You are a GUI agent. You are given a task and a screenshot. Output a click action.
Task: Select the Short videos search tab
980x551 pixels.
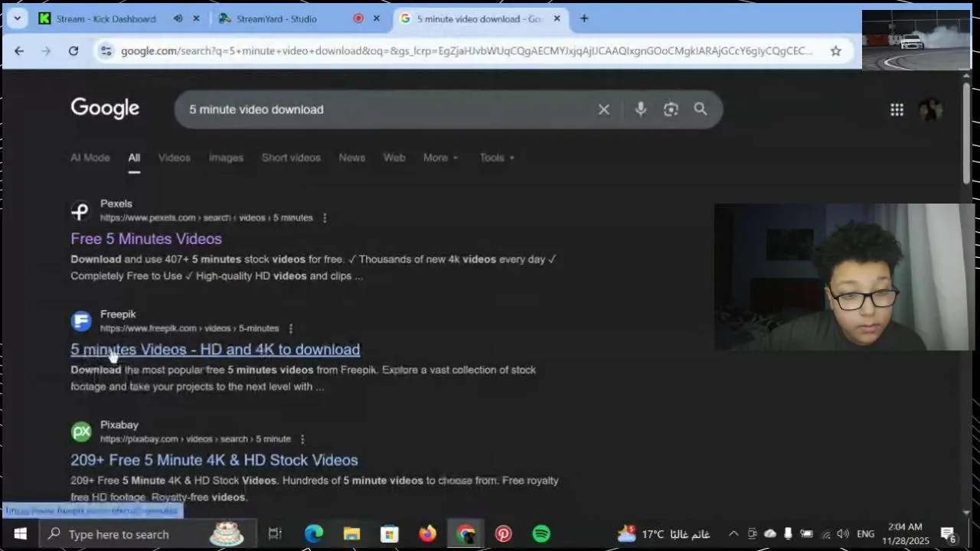pos(291,158)
